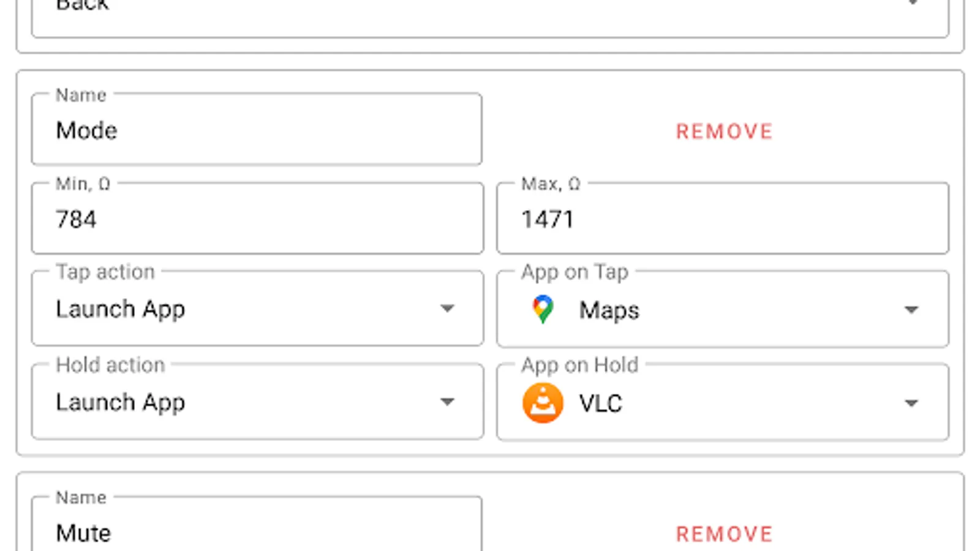Remove the Mute button entry
The height and width of the screenshot is (551, 980).
coord(724,534)
